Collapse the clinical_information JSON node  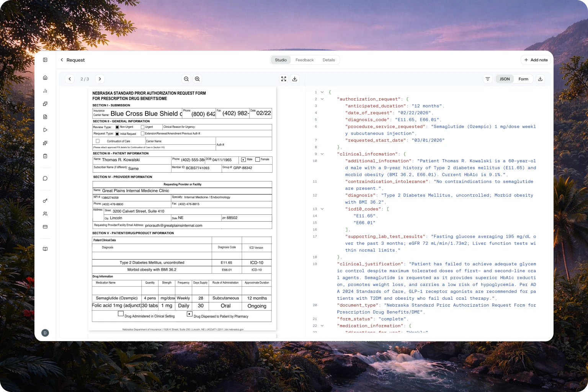[322, 154]
